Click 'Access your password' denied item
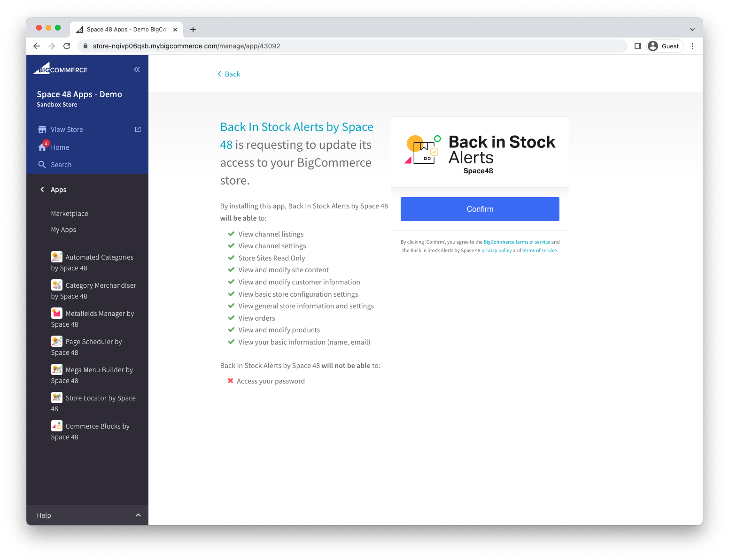 271,381
